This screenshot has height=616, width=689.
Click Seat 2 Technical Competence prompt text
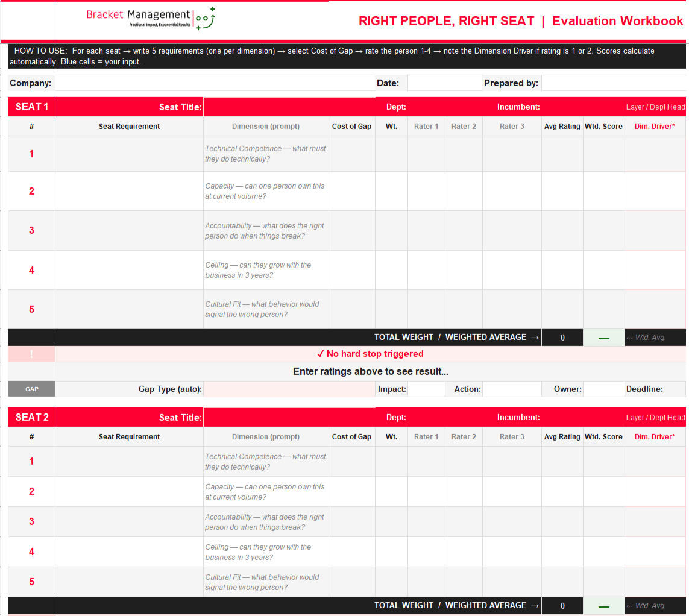click(x=265, y=462)
